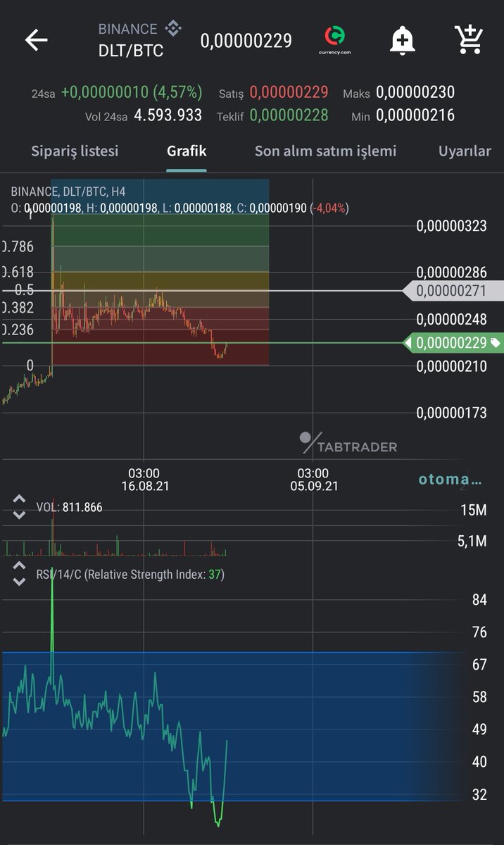Click the 0.618 Fibonacci level label
This screenshot has height=845, width=504.
pyautogui.click(x=18, y=273)
